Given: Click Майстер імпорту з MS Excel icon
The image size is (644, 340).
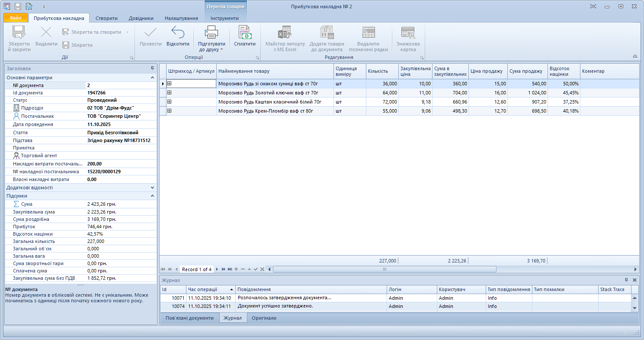Looking at the screenshot, I should click(285, 33).
